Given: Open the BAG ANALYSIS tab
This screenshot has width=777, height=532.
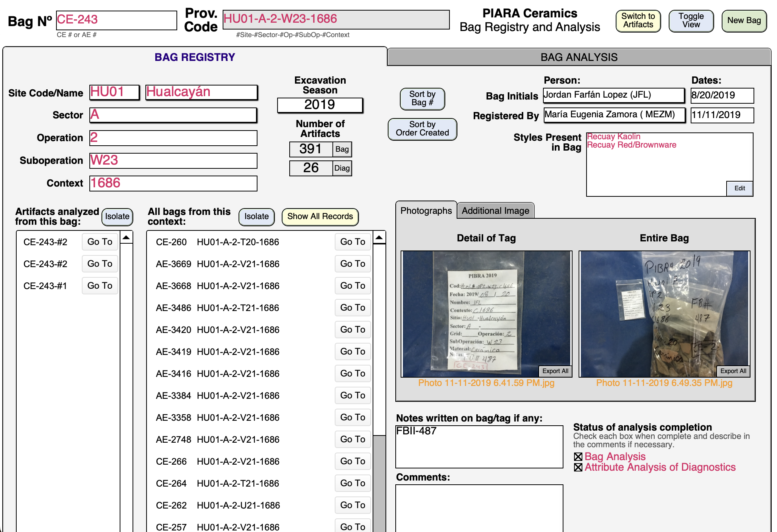Looking at the screenshot, I should [x=579, y=57].
